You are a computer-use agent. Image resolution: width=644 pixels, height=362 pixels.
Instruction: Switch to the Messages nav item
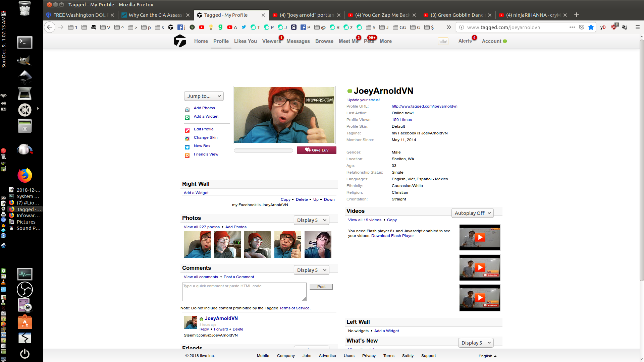[x=298, y=41]
